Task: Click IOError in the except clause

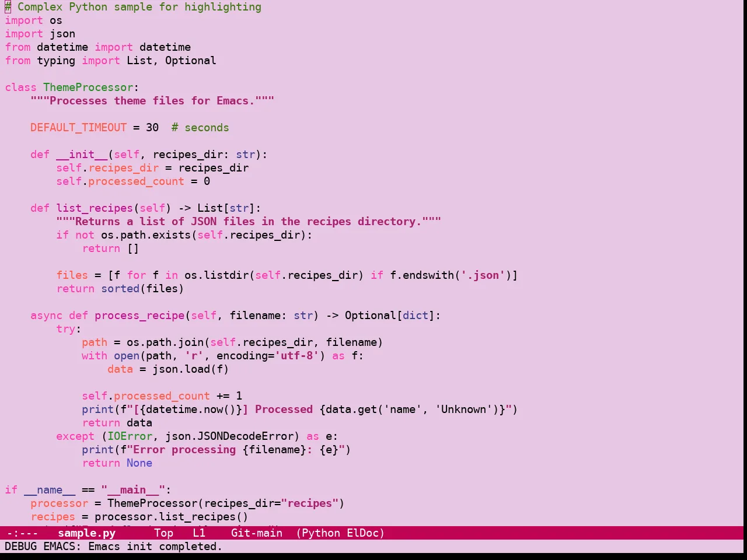Action: point(130,436)
